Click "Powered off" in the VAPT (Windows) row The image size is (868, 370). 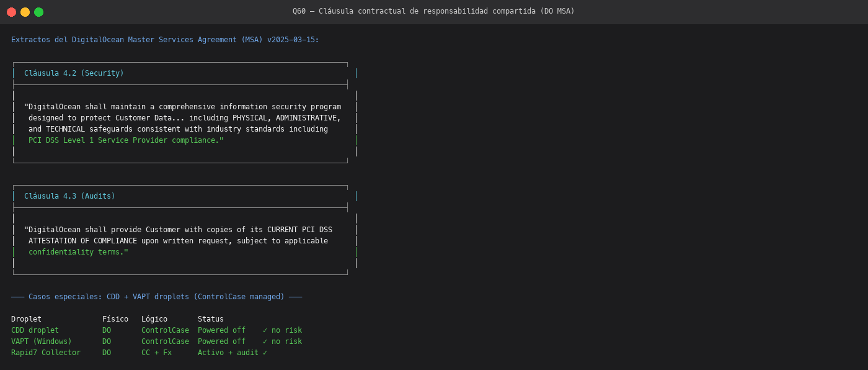click(x=221, y=341)
